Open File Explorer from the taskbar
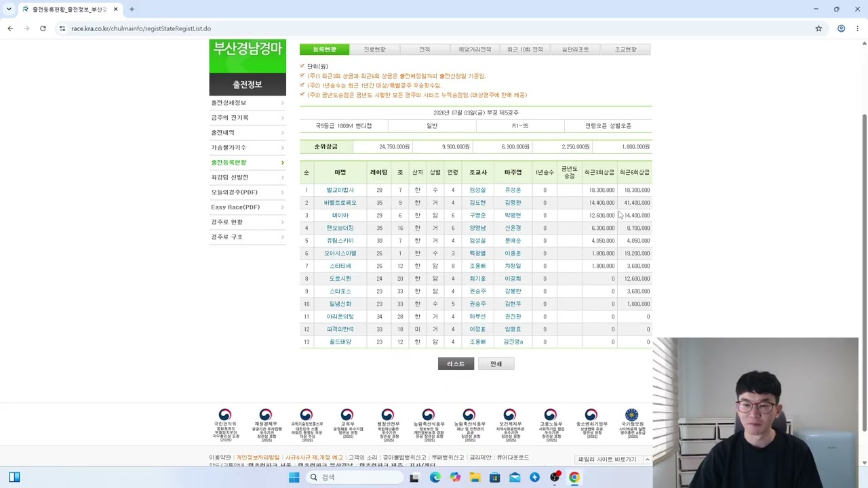The height and width of the screenshot is (488, 868). tap(475, 477)
